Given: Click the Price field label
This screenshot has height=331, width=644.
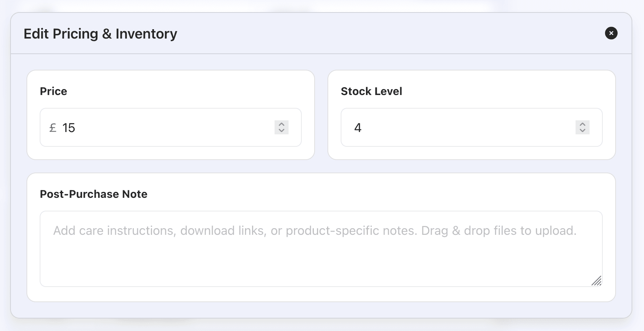Looking at the screenshot, I should [54, 91].
